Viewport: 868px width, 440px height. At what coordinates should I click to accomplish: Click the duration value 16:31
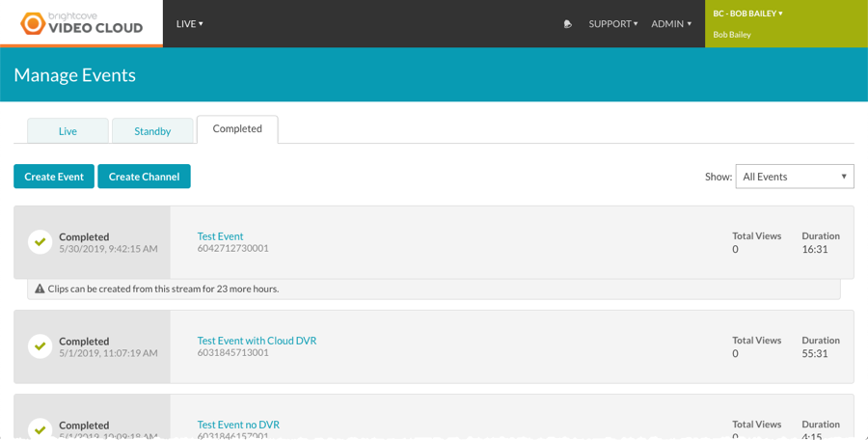tap(815, 249)
